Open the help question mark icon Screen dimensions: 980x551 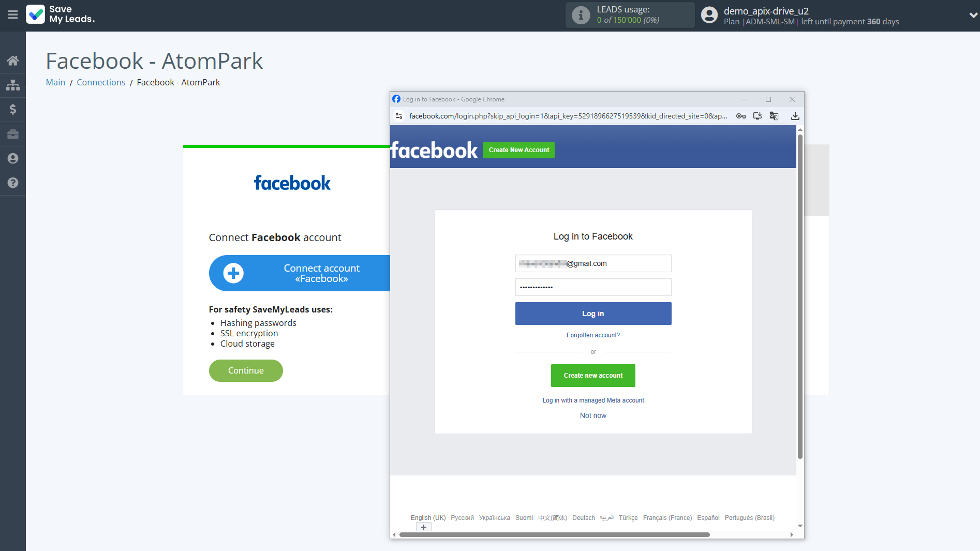tap(13, 183)
